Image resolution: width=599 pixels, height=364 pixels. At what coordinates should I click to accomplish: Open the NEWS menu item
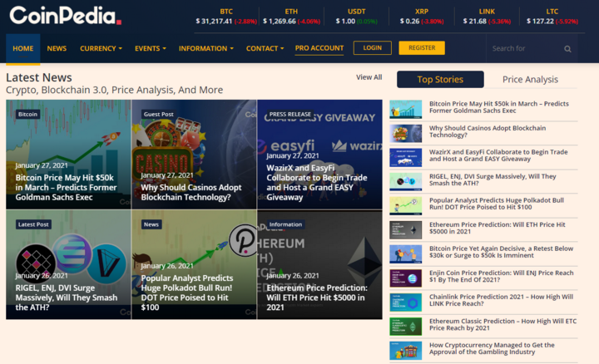tap(57, 48)
